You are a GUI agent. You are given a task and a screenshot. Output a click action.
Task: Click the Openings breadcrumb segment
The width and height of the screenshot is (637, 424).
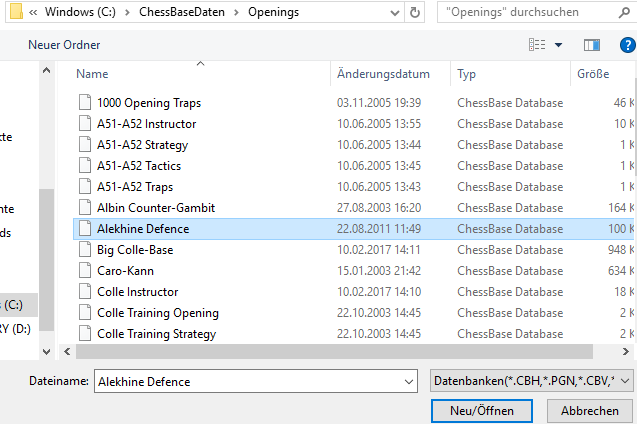click(x=273, y=12)
